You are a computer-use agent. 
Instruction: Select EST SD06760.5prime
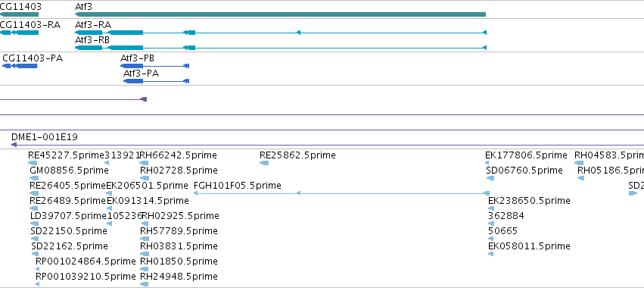(524, 171)
